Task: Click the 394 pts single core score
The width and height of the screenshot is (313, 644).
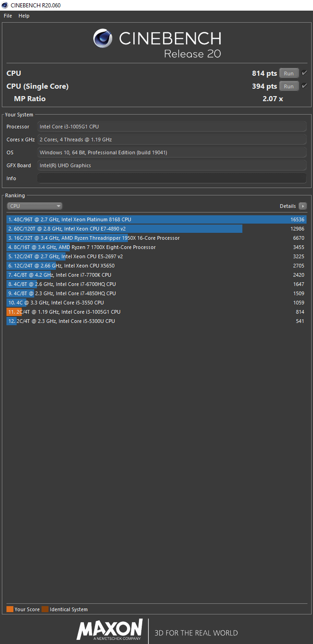Action: click(x=265, y=86)
